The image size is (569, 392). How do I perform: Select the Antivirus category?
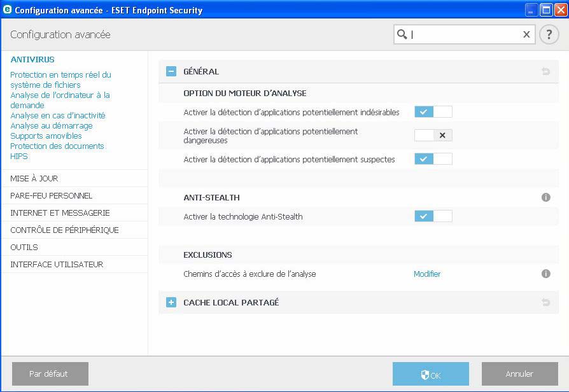(x=32, y=59)
